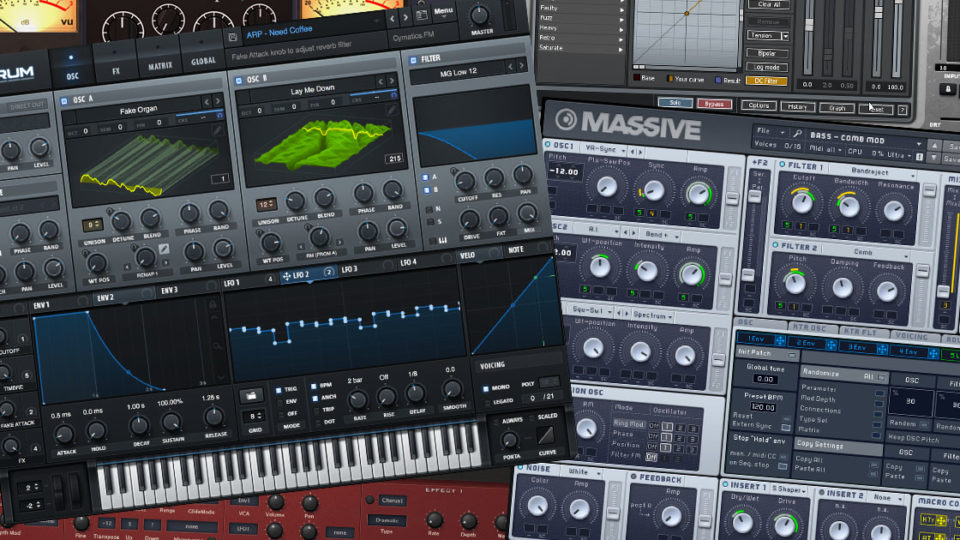Select next Serum filter type arrow
Viewport: 960px width, 540px height.
pos(522,66)
